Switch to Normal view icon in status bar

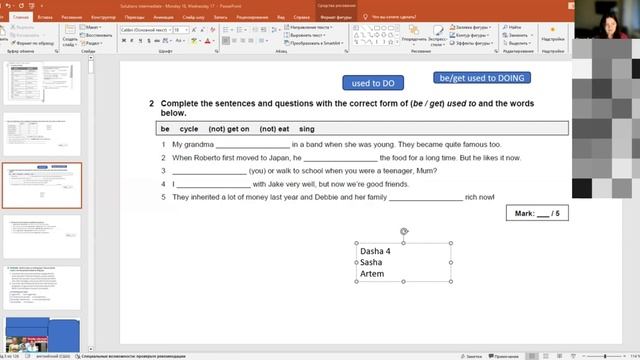531,356
